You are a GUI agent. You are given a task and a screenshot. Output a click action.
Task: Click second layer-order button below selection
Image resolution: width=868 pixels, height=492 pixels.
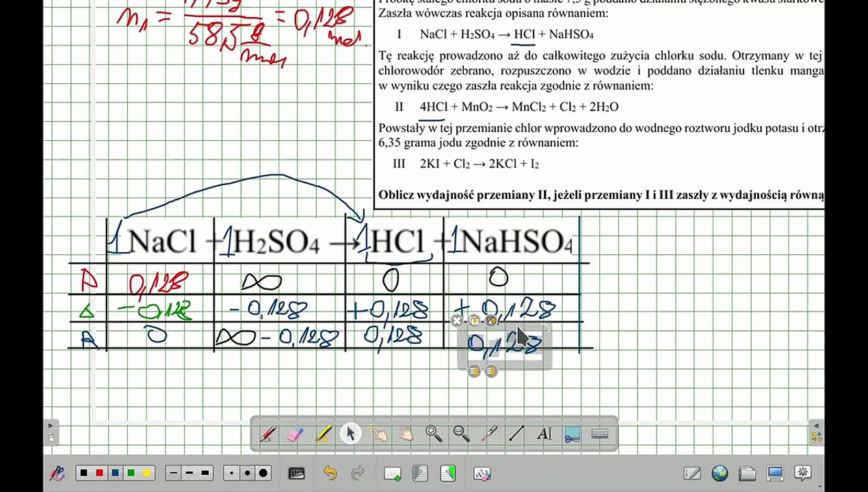490,371
